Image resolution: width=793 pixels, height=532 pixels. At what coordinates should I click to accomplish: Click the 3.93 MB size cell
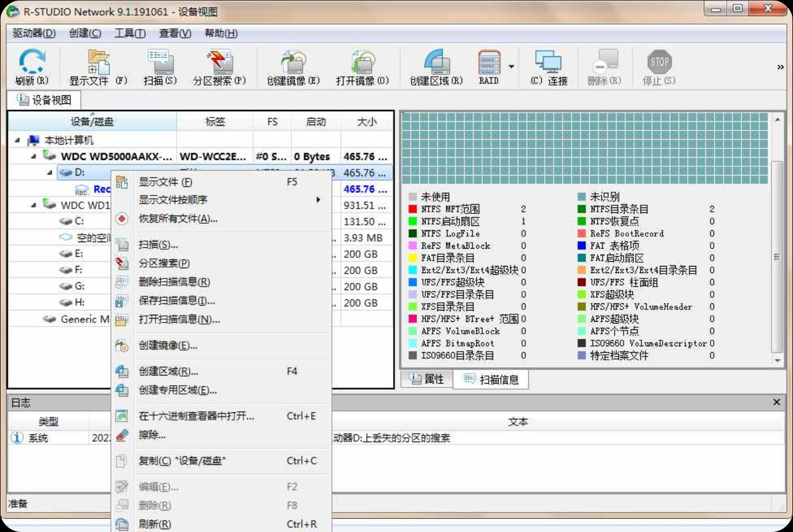pyautogui.click(x=363, y=238)
